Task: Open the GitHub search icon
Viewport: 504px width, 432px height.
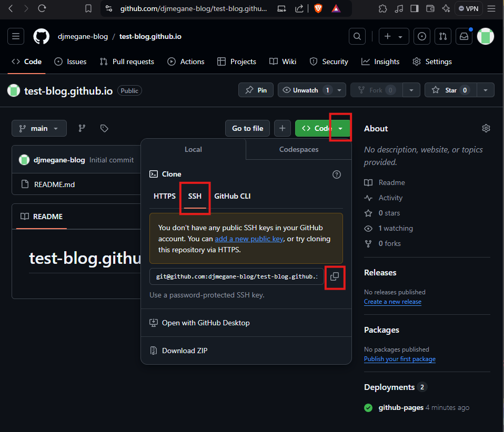Action: pyautogui.click(x=357, y=36)
